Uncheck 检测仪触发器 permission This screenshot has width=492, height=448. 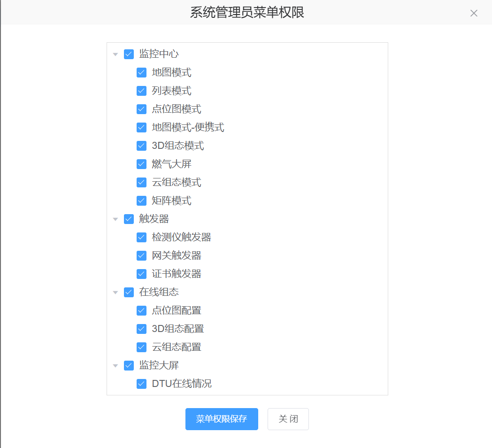point(142,238)
